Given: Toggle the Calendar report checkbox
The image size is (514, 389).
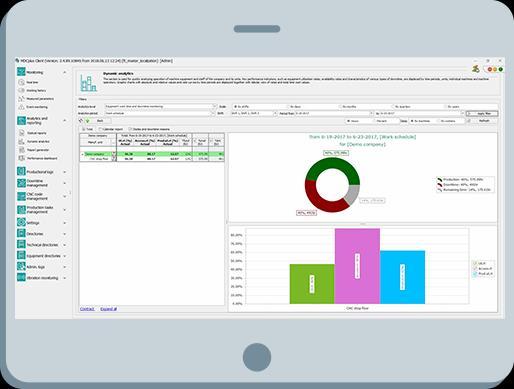Looking at the screenshot, I should (100, 129).
